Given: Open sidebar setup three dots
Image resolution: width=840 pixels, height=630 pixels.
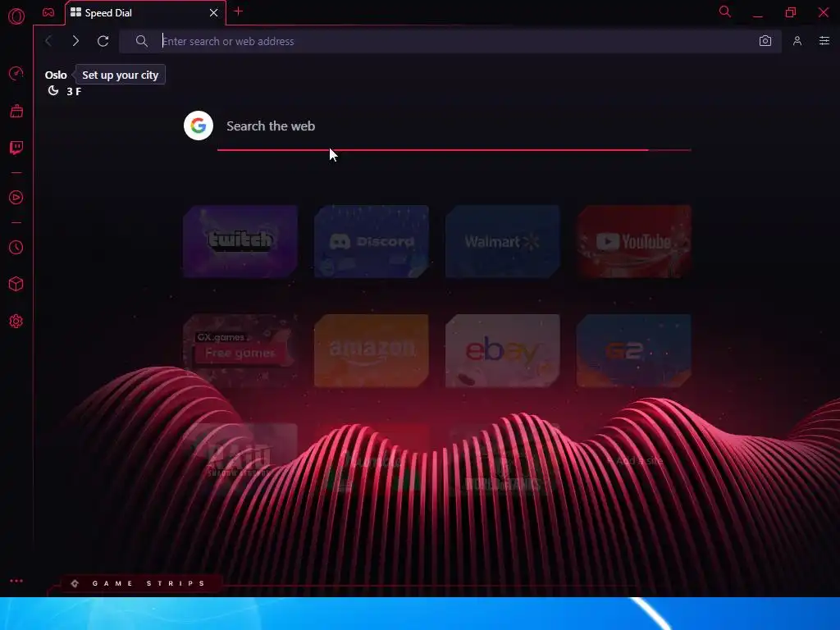Looking at the screenshot, I should pos(16,581).
